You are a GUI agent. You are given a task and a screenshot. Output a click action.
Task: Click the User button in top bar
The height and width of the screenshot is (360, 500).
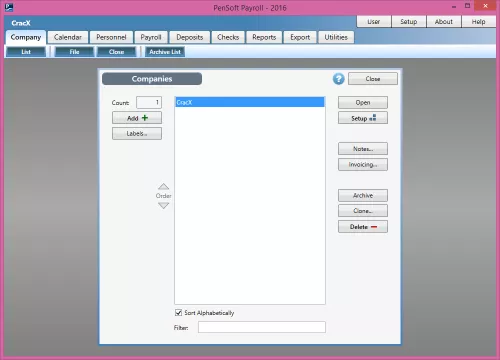[374, 22]
